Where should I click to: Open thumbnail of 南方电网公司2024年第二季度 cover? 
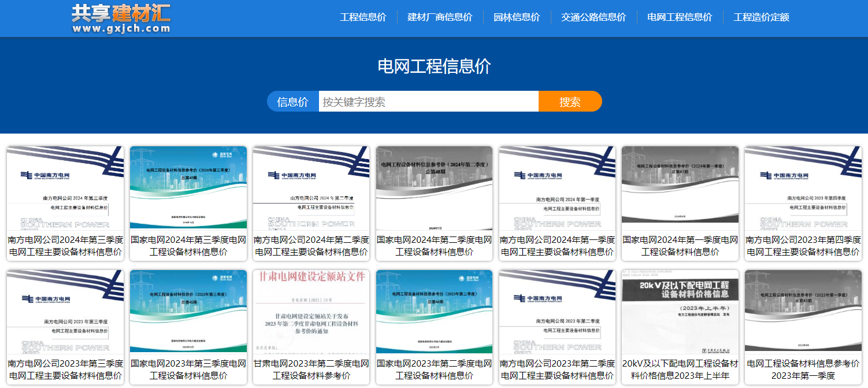click(x=311, y=188)
